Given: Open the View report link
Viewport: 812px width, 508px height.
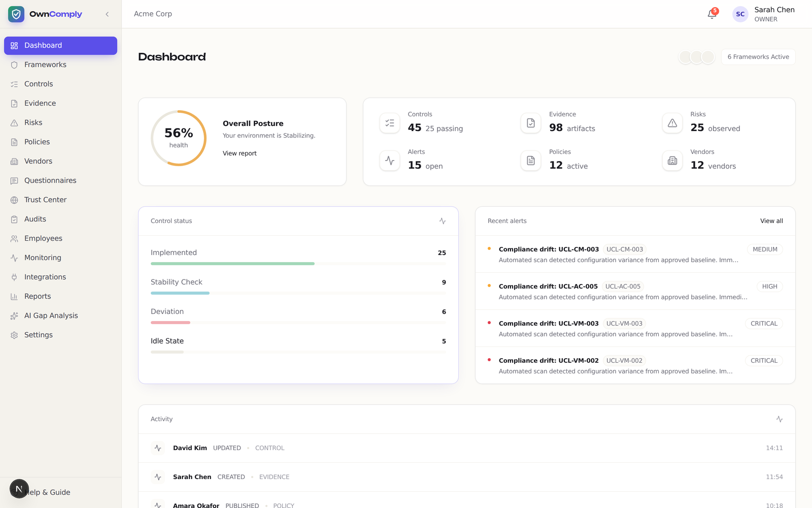Looking at the screenshot, I should coord(240,153).
